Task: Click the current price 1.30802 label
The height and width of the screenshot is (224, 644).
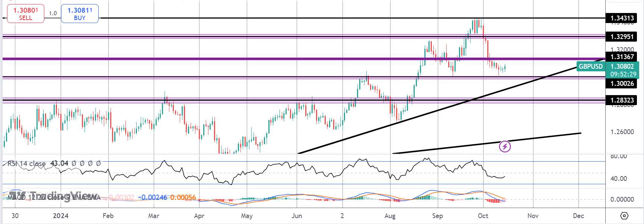Action: coord(622,66)
